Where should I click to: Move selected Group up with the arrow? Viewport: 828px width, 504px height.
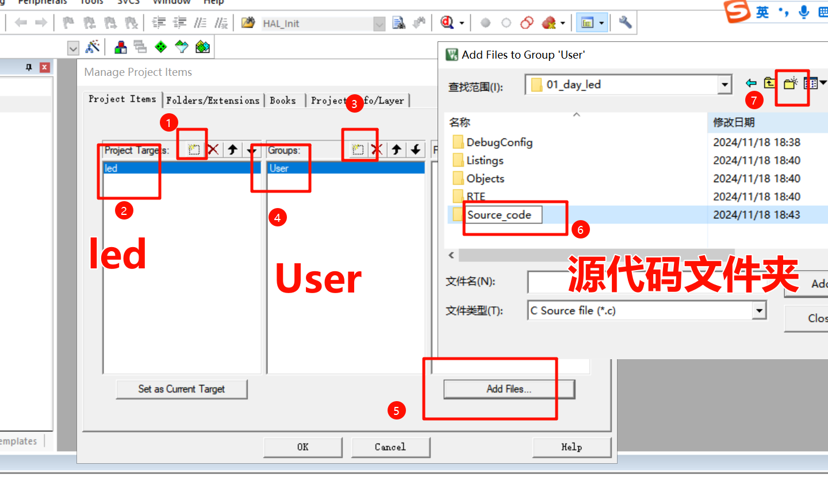(396, 150)
